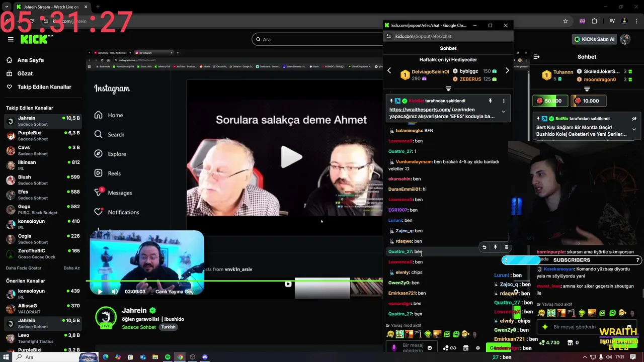Open ZeroTheBIC Goose Goose Duck channel
Image resolution: width=644 pixels, height=362 pixels.
click(42, 253)
